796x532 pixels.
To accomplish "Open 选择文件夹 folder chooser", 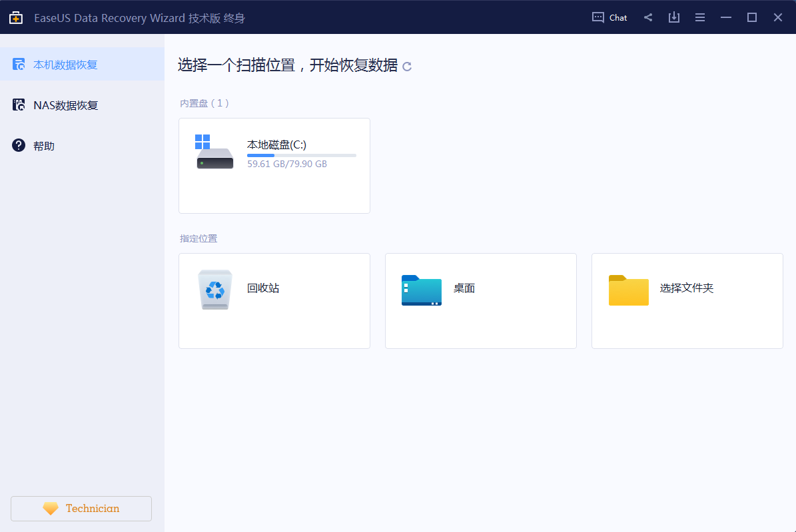I will tap(687, 300).
